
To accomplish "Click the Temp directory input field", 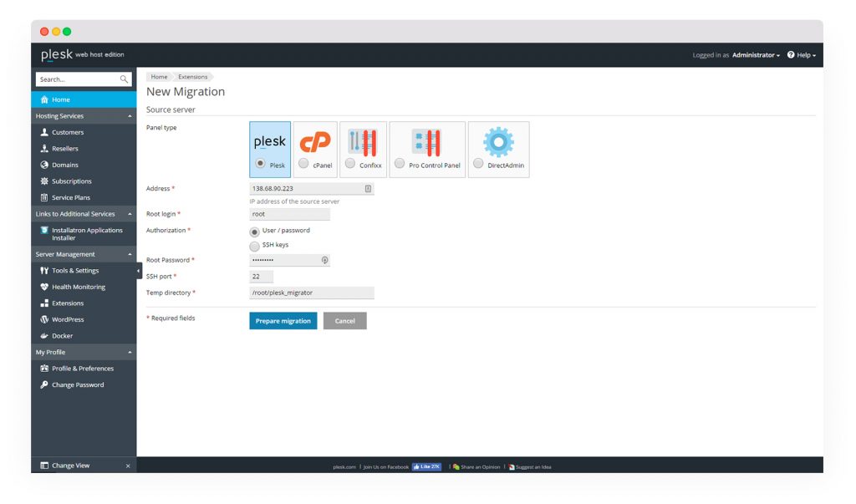I will coord(312,293).
